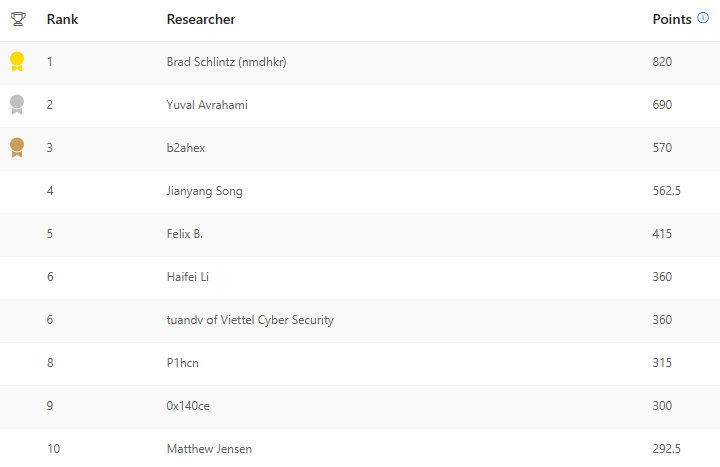Select researcher Yuval Avrahami
This screenshot has width=720, height=467.
pyautogui.click(x=206, y=105)
